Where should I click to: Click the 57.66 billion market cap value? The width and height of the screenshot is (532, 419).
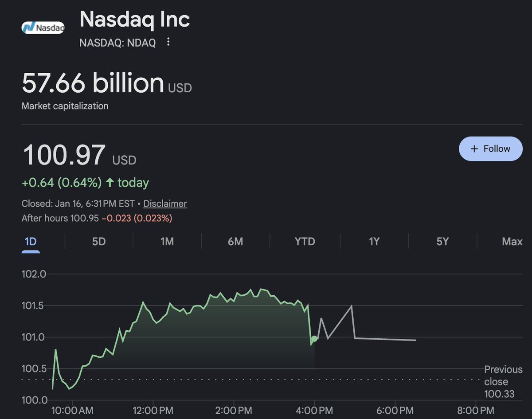tap(93, 83)
